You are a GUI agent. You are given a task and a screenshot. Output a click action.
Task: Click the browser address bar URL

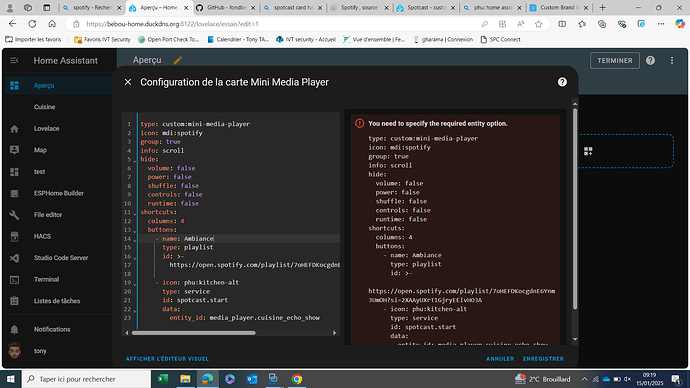(172, 24)
